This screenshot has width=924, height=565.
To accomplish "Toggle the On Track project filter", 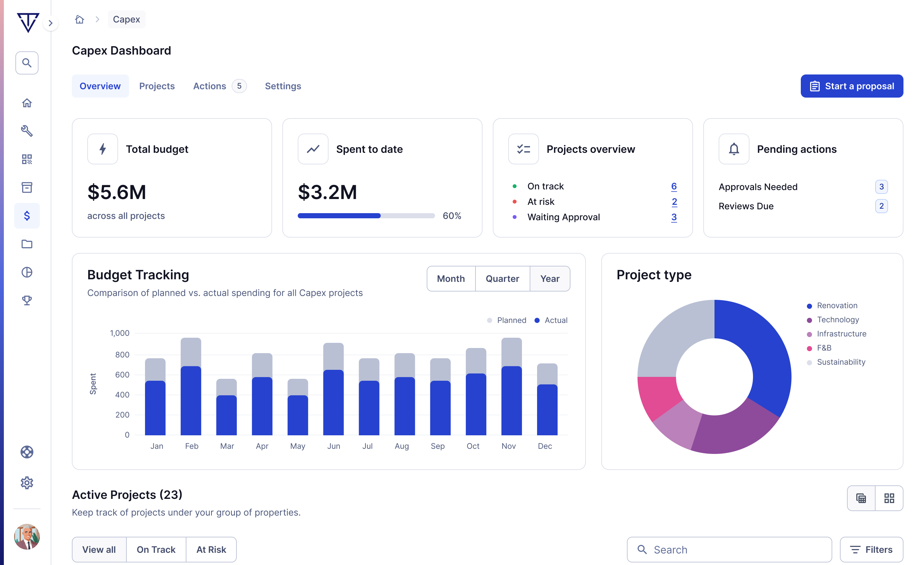I will click(x=156, y=549).
